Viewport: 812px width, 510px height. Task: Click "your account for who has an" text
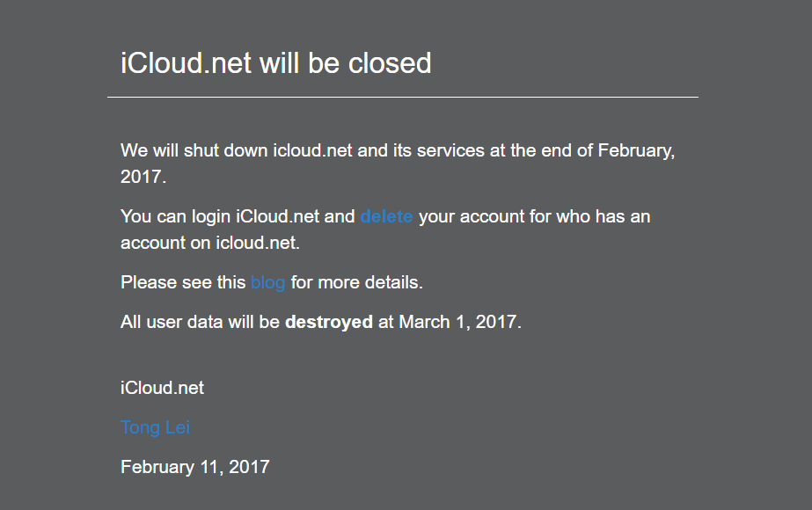tap(535, 216)
